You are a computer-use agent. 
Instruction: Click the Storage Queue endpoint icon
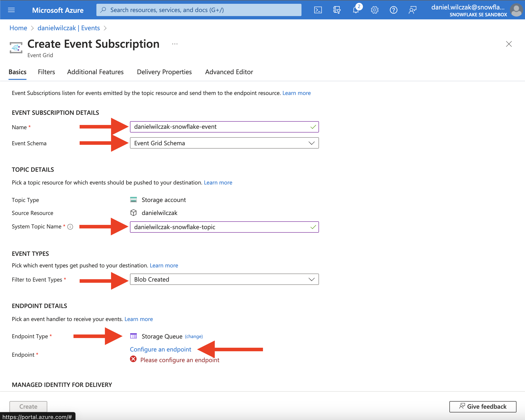click(x=133, y=336)
